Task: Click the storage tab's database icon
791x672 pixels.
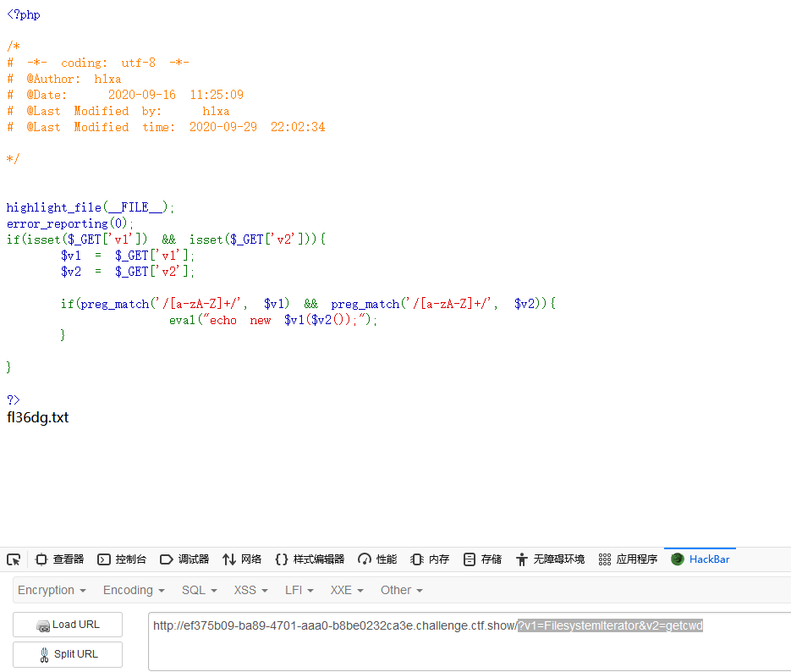Action: coord(470,559)
